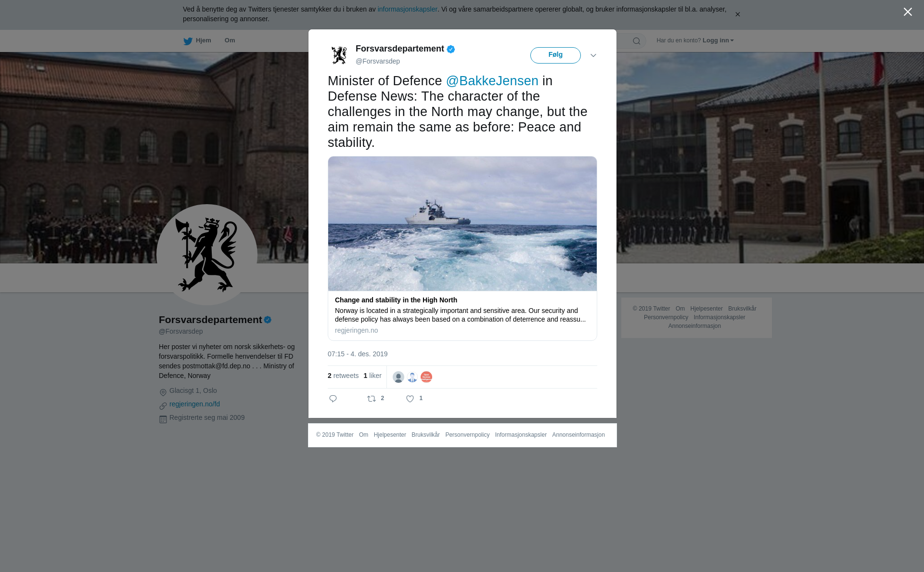
Task: Dismiss the cookie notice with small x
Action: (x=737, y=14)
